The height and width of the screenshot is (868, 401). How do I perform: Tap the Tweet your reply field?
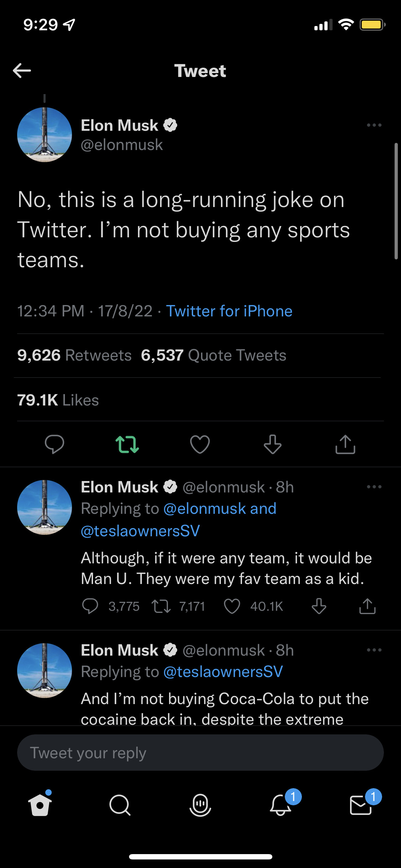point(200,753)
